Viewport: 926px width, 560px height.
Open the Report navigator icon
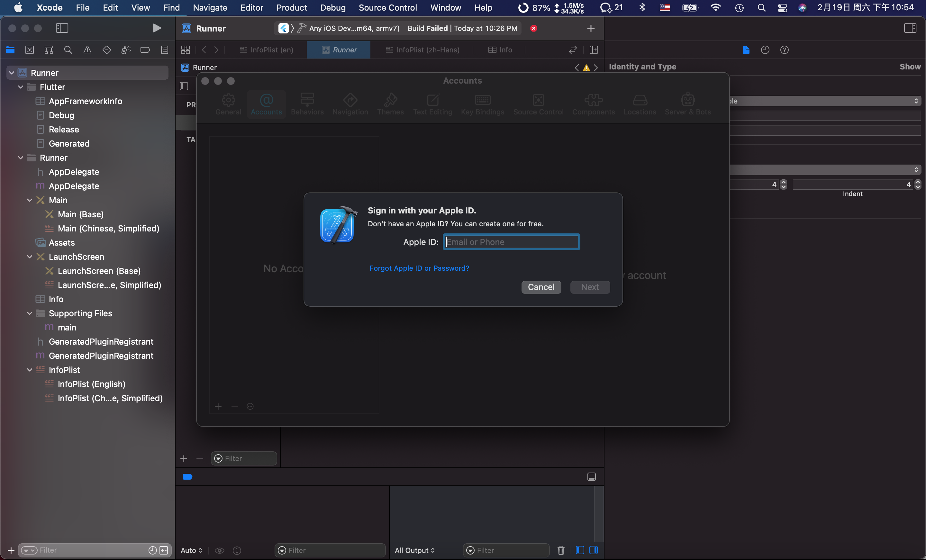point(165,50)
